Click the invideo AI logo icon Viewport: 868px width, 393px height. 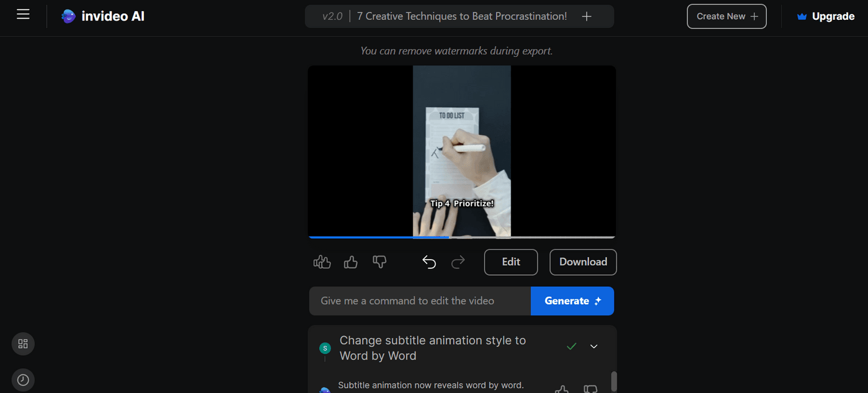tap(68, 15)
